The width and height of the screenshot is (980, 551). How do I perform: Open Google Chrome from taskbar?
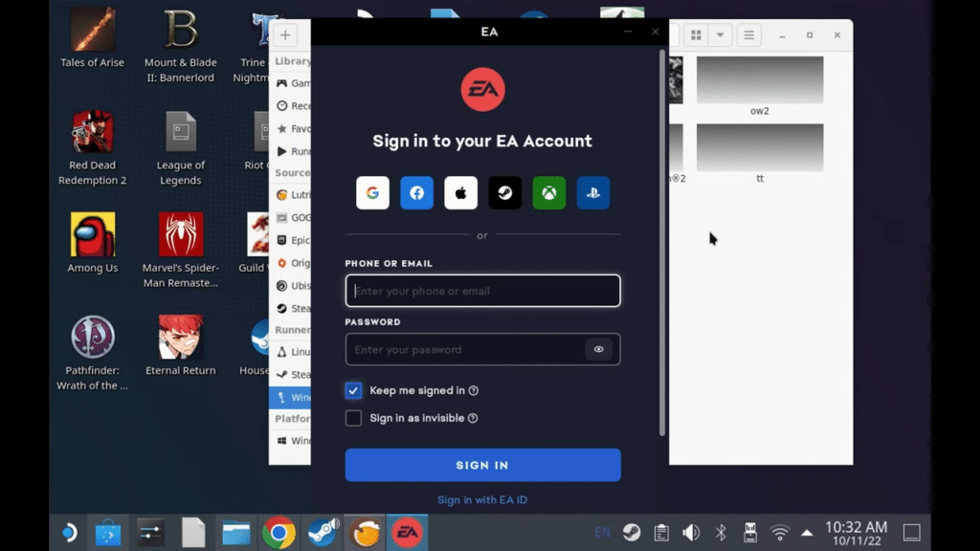click(278, 533)
